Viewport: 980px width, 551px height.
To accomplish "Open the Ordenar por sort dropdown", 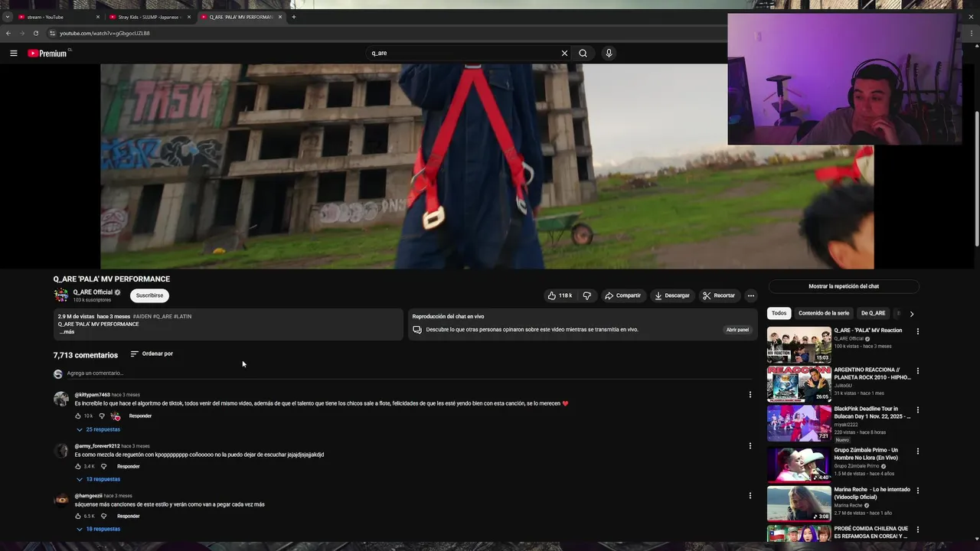I will tap(152, 354).
